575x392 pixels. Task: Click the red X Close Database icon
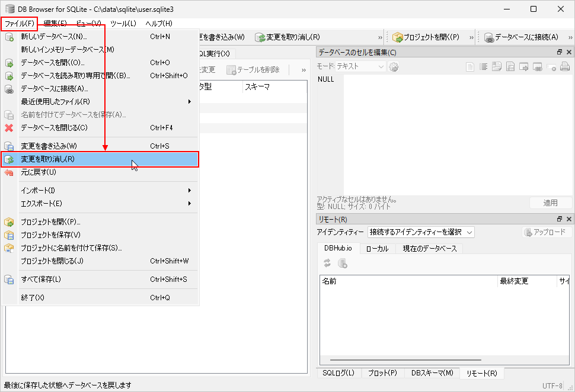click(x=9, y=128)
